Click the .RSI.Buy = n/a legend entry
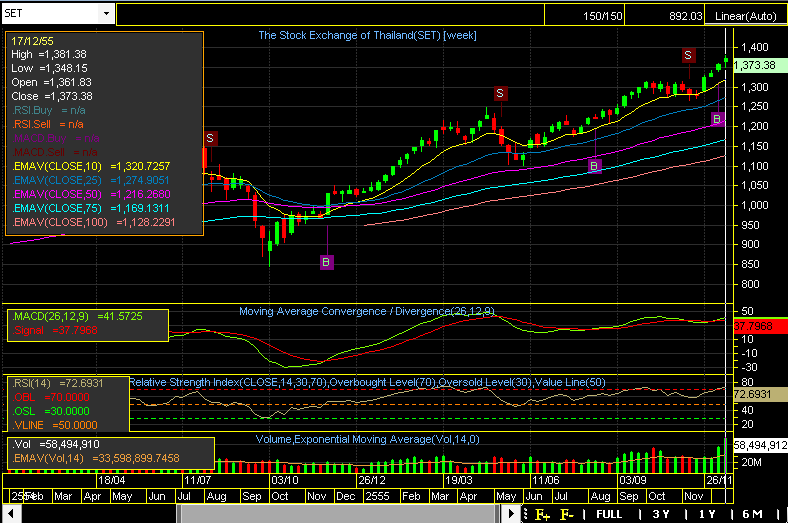The image size is (788, 523). pos(49,111)
